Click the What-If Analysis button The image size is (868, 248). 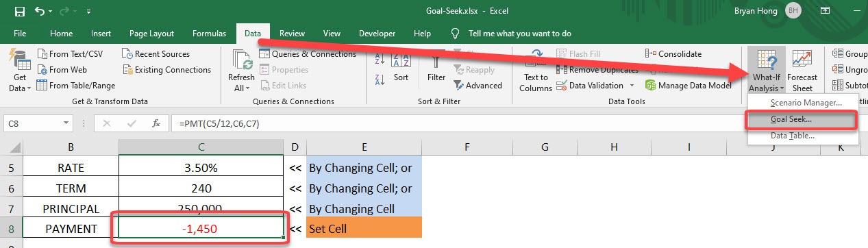click(x=766, y=71)
